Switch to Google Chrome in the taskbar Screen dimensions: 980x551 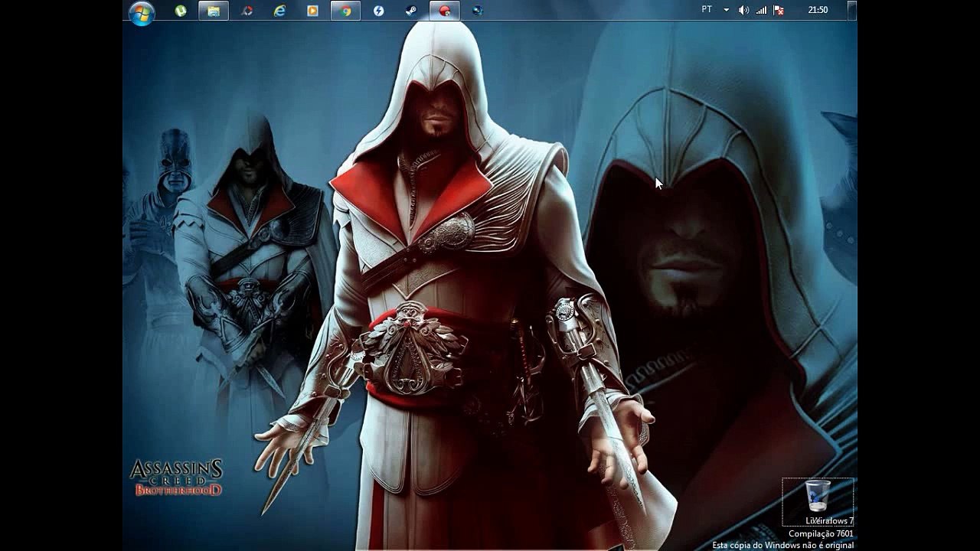coord(345,11)
